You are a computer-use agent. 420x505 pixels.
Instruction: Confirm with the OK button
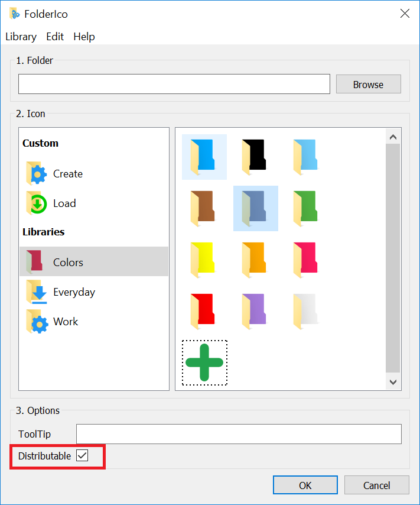(305, 485)
